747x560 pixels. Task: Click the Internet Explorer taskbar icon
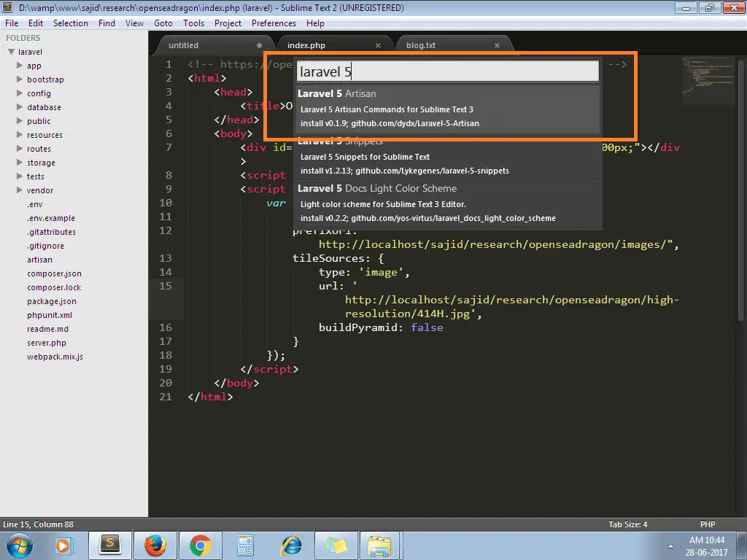[291, 545]
